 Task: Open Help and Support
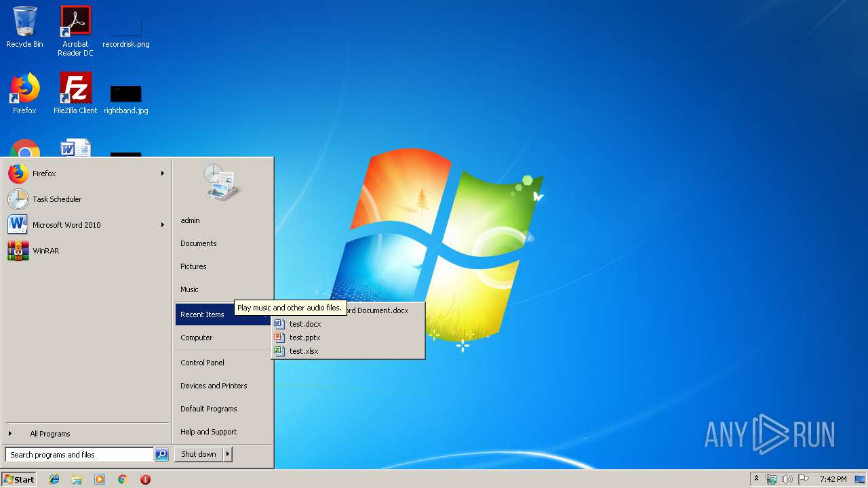click(223, 432)
